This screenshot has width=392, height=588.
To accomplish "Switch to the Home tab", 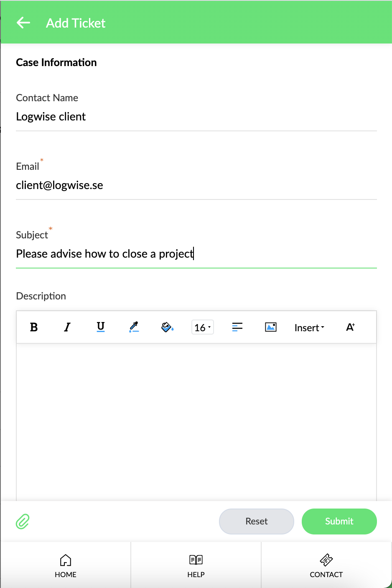I will point(66,565).
